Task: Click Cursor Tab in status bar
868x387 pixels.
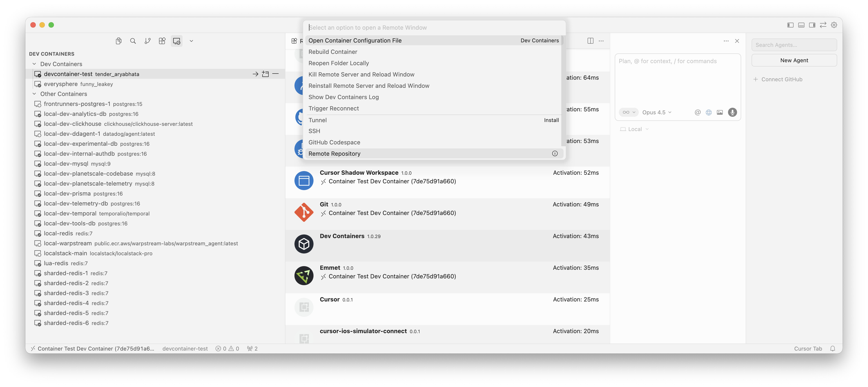Action: 808,349
